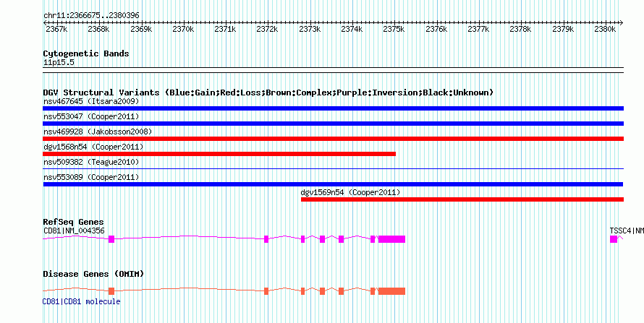Open the nsv467645 (Itsara2009) variant label

[91, 101]
